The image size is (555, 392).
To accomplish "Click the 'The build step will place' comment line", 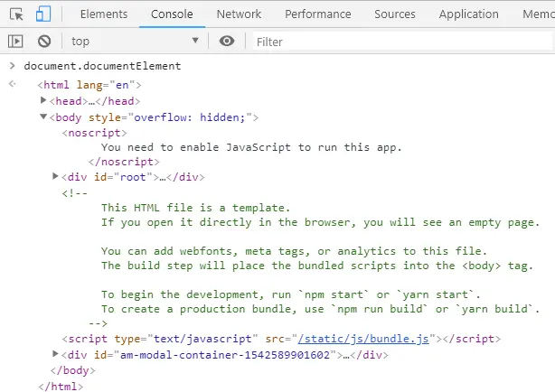I will (x=317, y=266).
